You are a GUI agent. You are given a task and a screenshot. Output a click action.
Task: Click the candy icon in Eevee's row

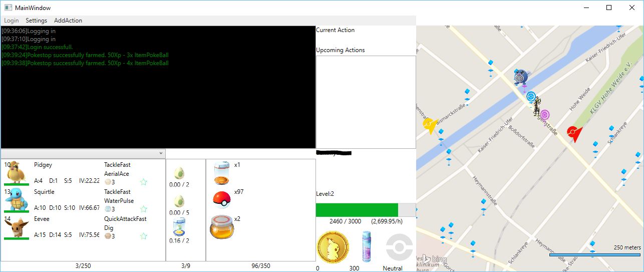click(107, 236)
